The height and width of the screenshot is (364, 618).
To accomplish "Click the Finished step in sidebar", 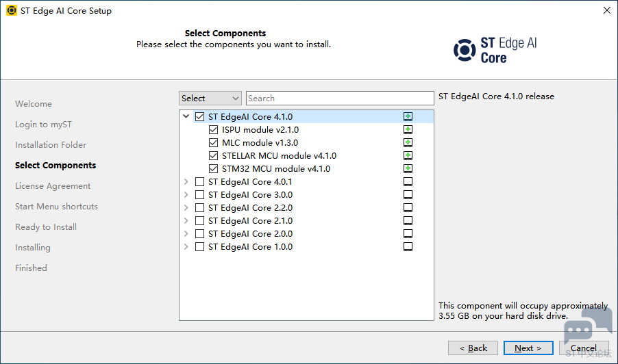I will pyautogui.click(x=31, y=268).
